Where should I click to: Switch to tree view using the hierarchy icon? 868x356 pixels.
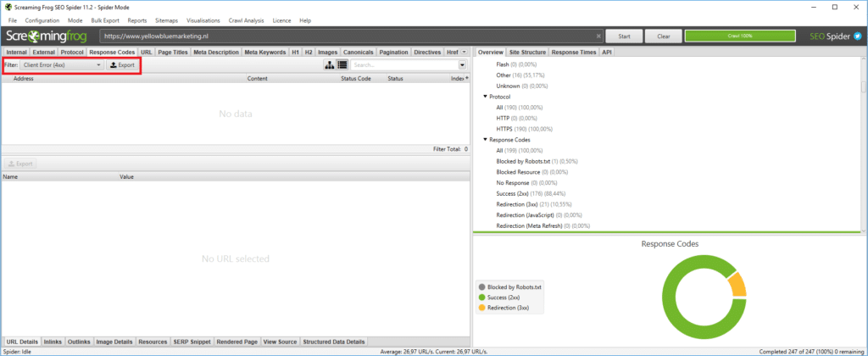[330, 64]
